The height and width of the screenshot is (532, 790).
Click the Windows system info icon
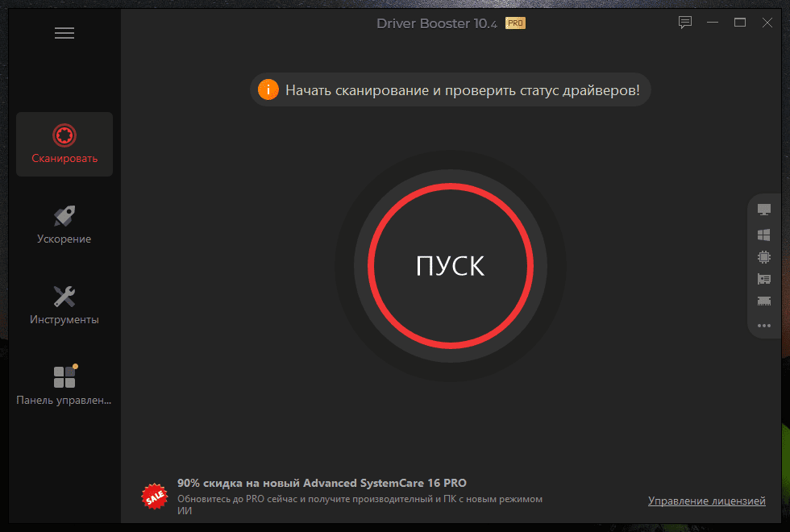[764, 235]
